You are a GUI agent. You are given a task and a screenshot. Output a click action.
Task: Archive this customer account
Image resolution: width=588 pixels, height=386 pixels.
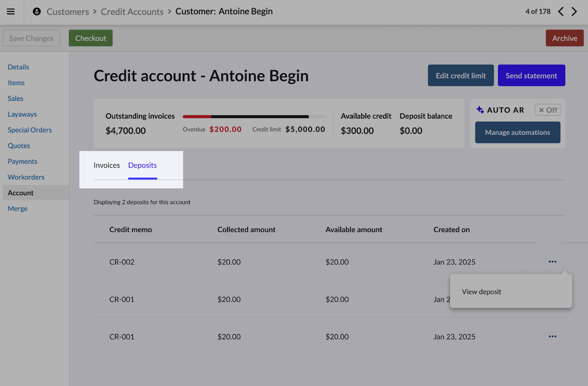564,38
